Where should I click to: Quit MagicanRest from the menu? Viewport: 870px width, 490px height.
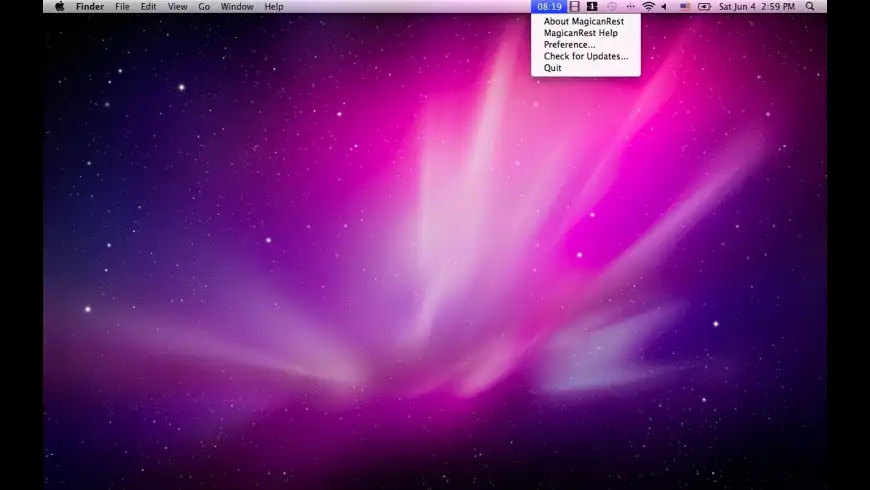tap(553, 68)
